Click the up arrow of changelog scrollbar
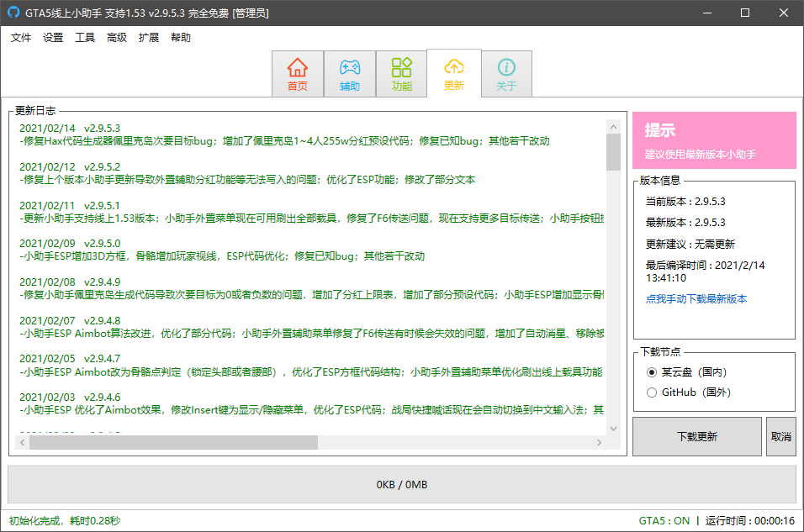Screen dimensions: 804x532 click(x=613, y=127)
